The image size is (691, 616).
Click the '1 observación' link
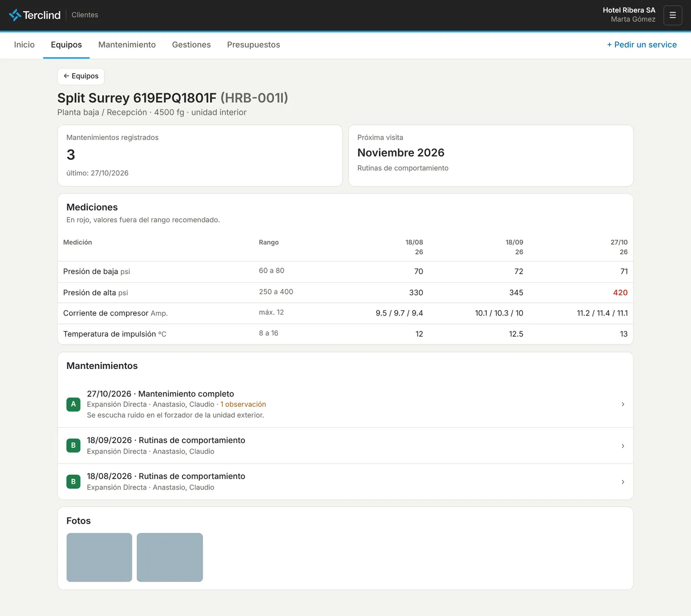tap(243, 404)
